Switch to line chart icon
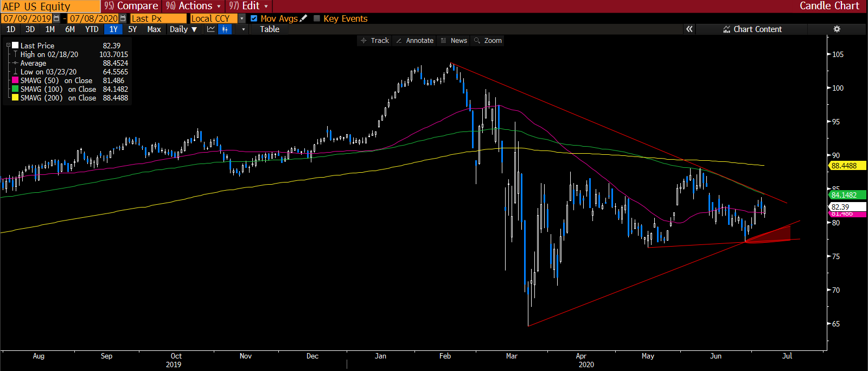The height and width of the screenshot is (371, 868). pos(211,29)
